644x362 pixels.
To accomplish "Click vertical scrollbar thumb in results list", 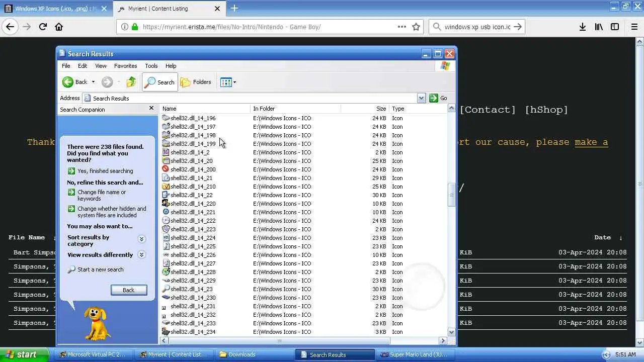I will pos(451,194).
